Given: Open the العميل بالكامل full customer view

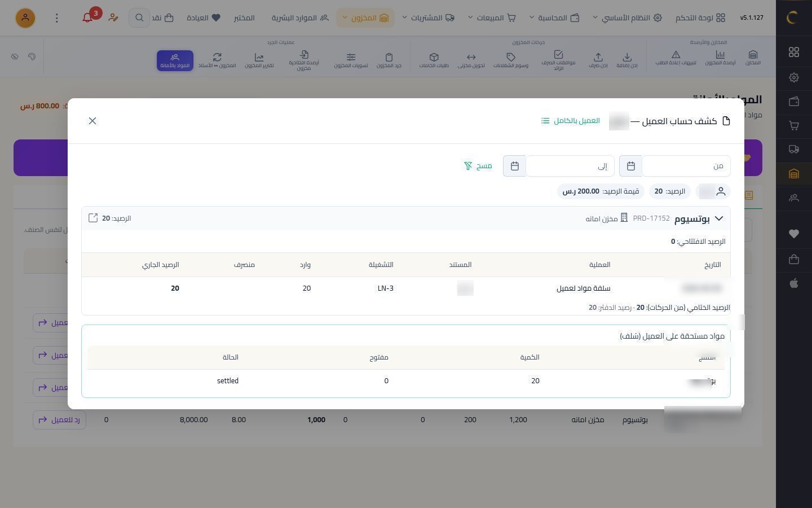Looking at the screenshot, I should [x=570, y=121].
